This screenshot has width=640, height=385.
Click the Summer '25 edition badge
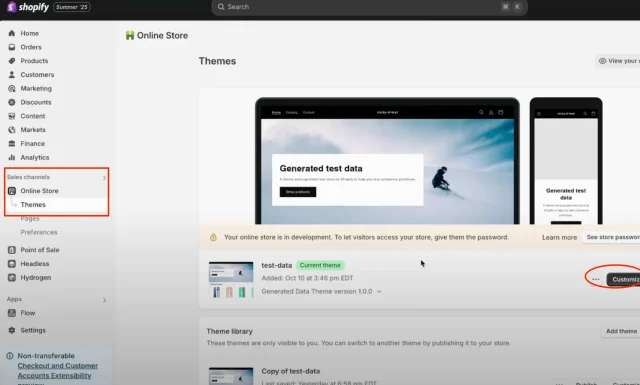pyautogui.click(x=72, y=7)
